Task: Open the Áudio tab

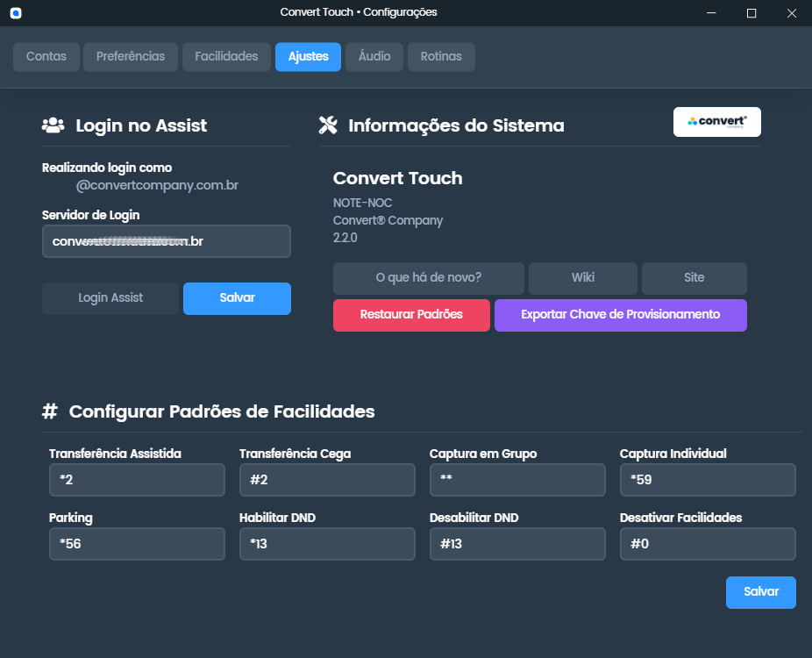Action: (374, 56)
